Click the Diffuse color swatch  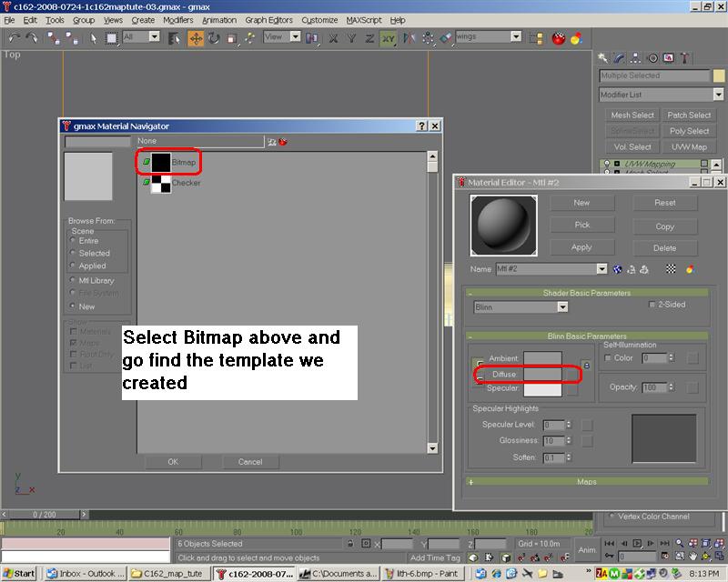(542, 374)
